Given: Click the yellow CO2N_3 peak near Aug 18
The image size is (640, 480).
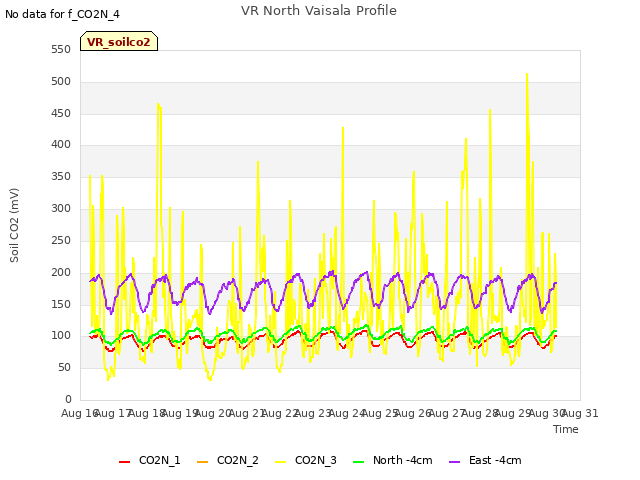Looking at the screenshot, I should coord(158,104).
